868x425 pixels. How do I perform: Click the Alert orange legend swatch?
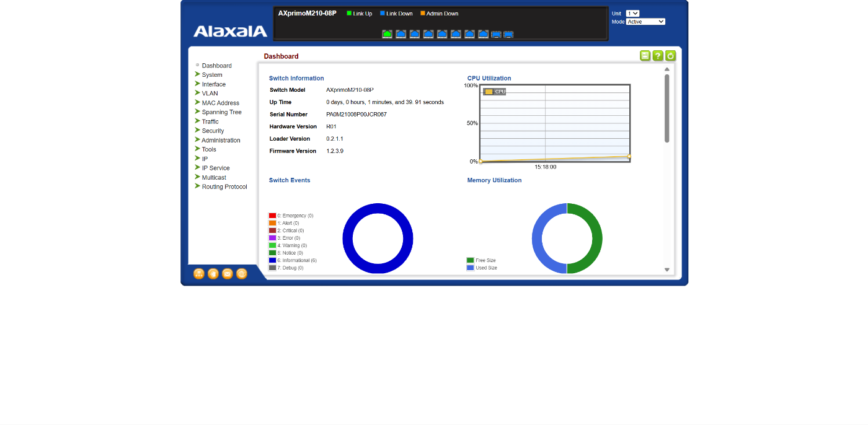pos(272,223)
